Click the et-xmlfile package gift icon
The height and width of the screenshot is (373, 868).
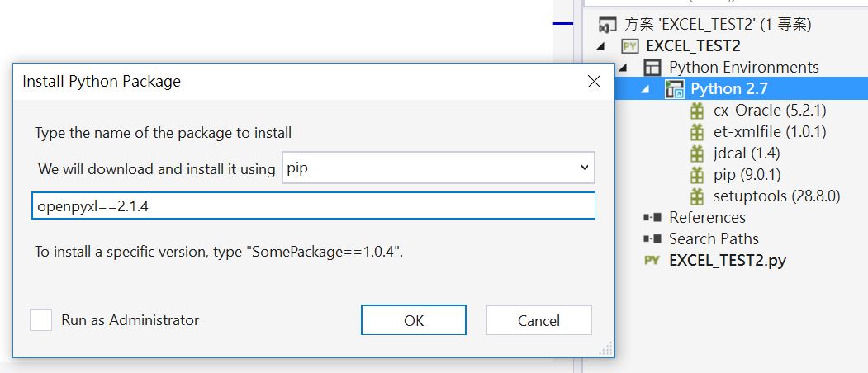[x=697, y=132]
